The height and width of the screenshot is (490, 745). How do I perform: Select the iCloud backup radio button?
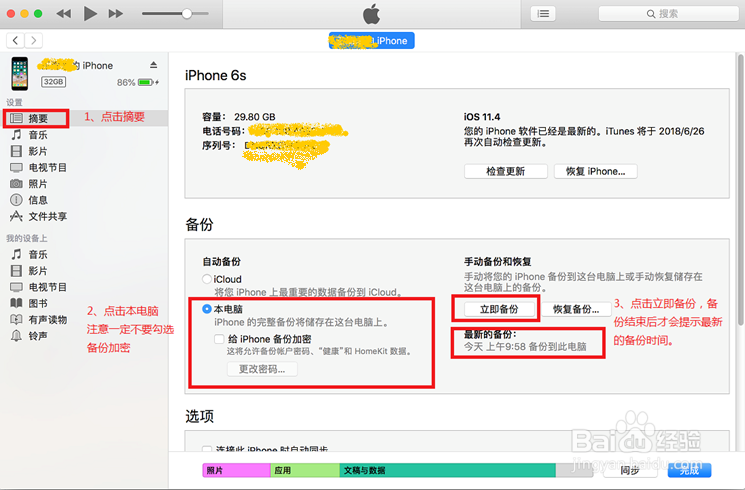(x=207, y=279)
